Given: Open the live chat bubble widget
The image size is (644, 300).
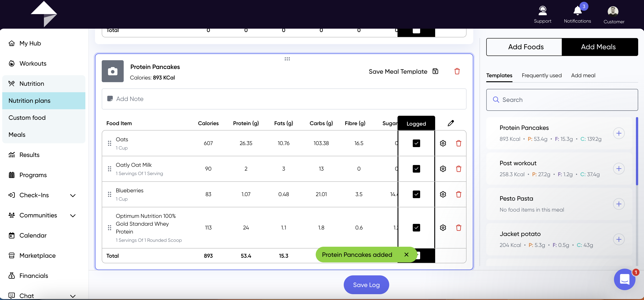Looking at the screenshot, I should point(625,279).
